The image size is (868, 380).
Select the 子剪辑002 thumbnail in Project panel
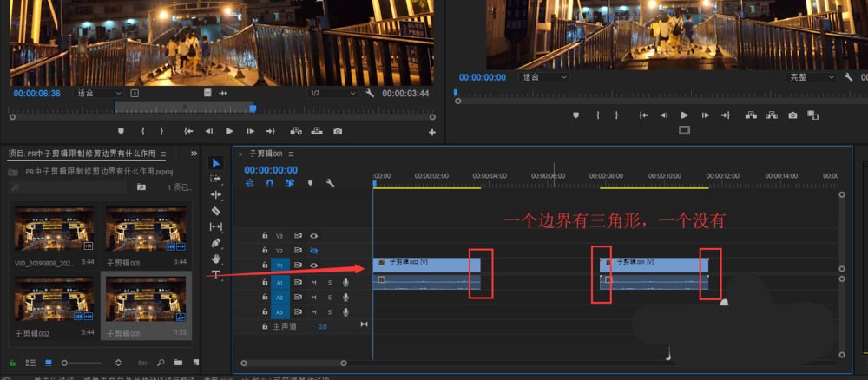click(x=53, y=298)
